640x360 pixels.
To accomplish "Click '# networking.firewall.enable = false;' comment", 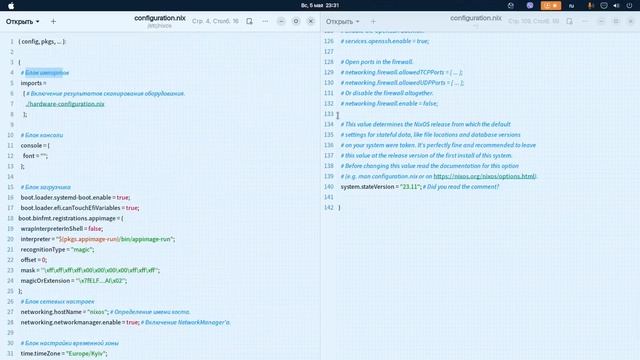I will tap(389, 104).
